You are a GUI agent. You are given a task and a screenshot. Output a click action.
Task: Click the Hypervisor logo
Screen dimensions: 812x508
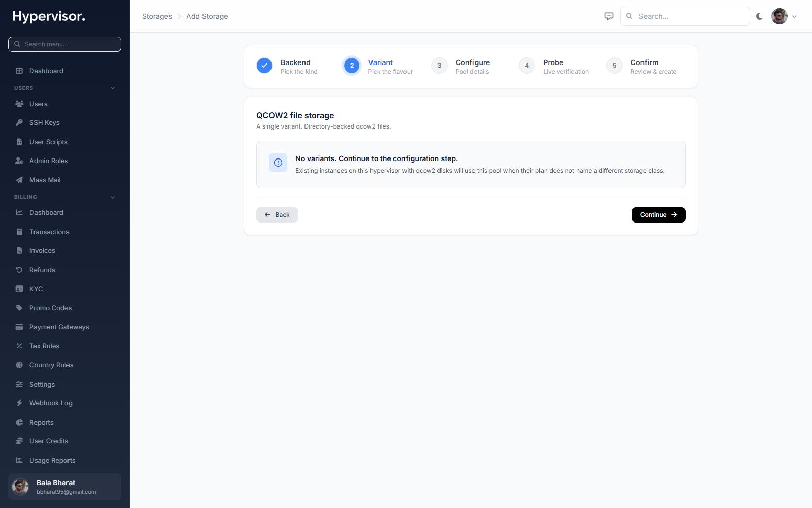(x=49, y=16)
